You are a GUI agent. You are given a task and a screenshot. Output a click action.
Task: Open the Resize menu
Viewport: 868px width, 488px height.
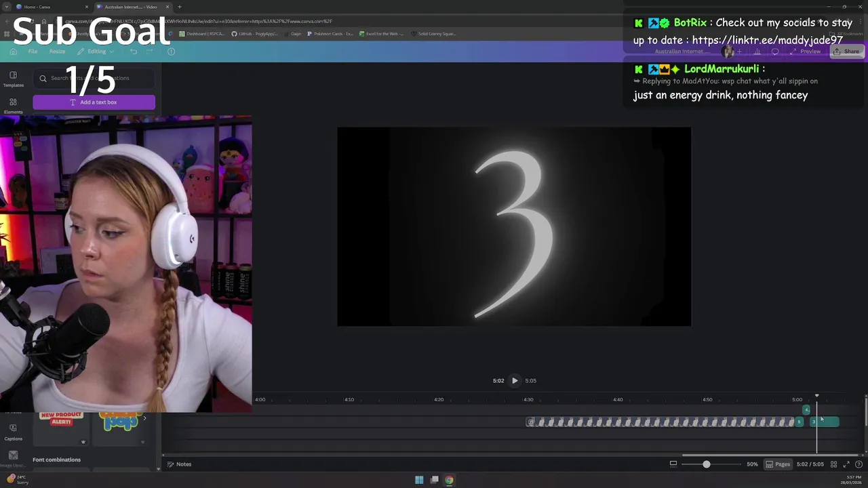[57, 52]
